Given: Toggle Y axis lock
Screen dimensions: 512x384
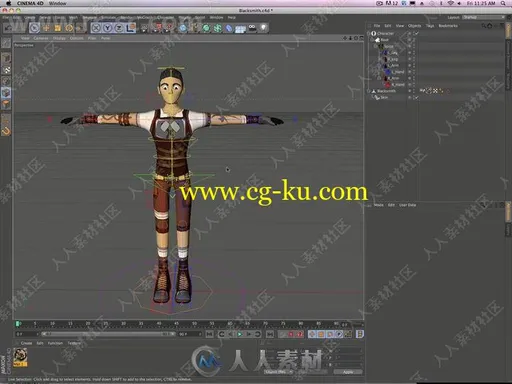Looking at the screenshot, I should [x=108, y=28].
